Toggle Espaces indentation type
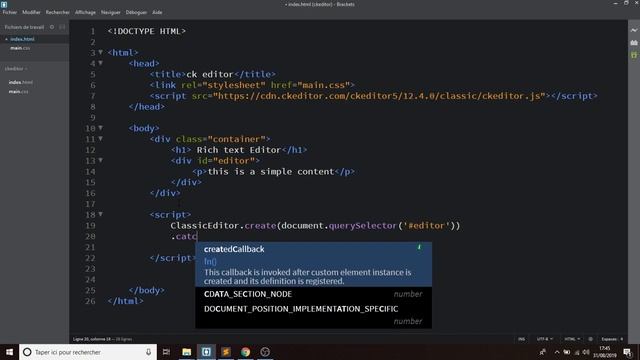 (x=609, y=339)
